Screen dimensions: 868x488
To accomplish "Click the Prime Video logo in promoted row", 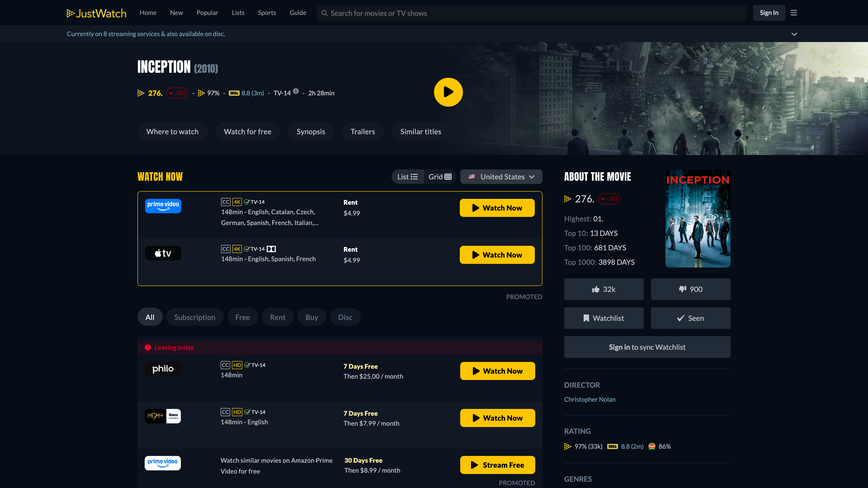I will click(163, 463).
